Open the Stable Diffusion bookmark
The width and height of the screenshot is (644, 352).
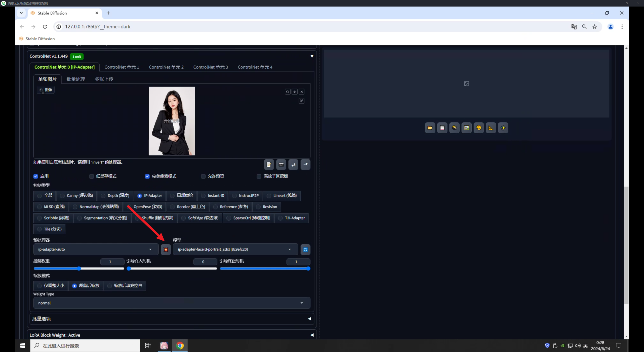coord(37,39)
